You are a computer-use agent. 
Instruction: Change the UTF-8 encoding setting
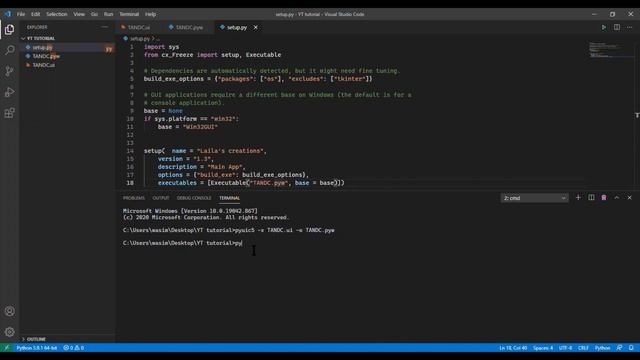[565, 348]
